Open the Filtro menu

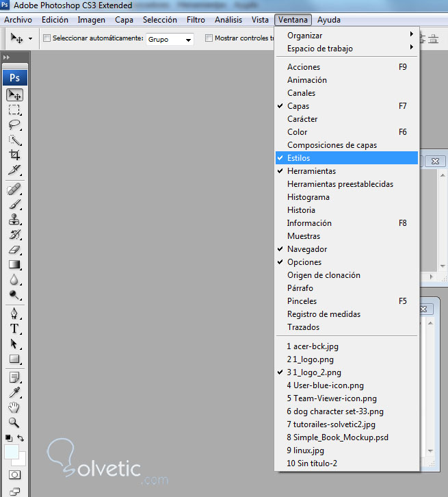(x=196, y=20)
